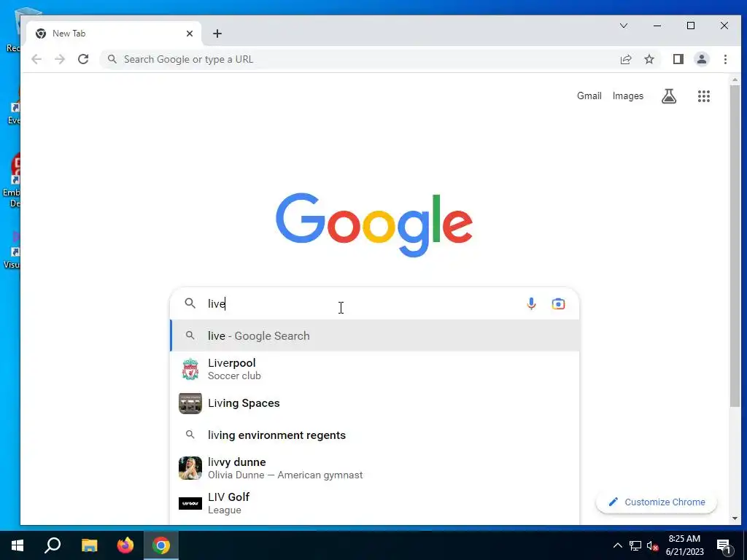Click the Liverpool club crest thumbnail
Image resolution: width=747 pixels, height=560 pixels.
point(190,369)
